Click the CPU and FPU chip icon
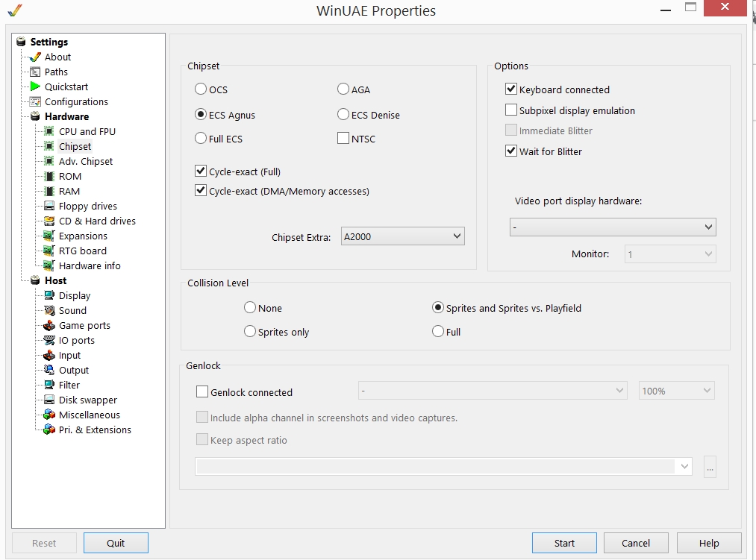 click(x=49, y=131)
